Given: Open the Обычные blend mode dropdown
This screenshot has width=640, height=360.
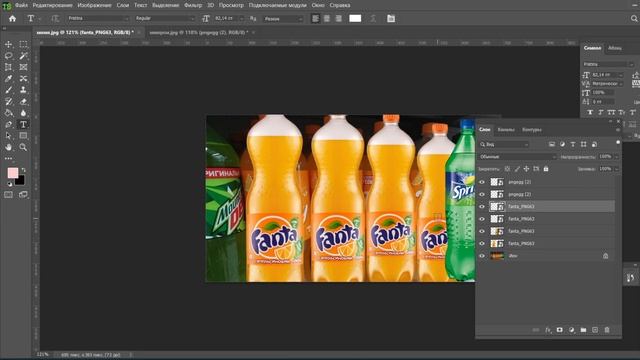Looking at the screenshot, I should point(518,157).
